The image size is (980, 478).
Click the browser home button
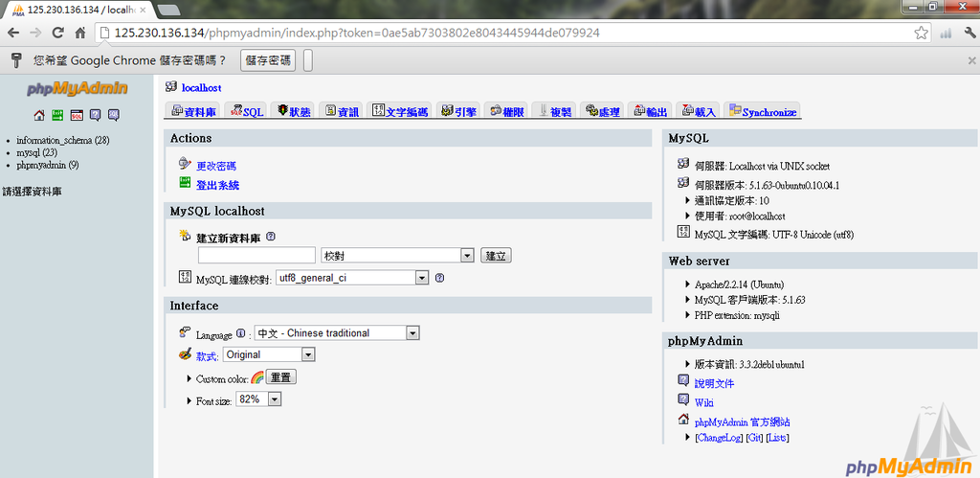[x=80, y=34]
